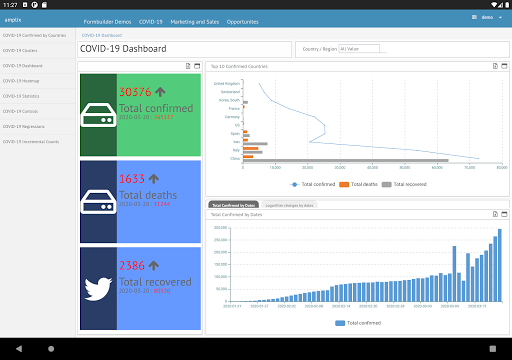
Task: Click the Total Confirmed by Dates panel title
Action: pyautogui.click(x=236, y=214)
